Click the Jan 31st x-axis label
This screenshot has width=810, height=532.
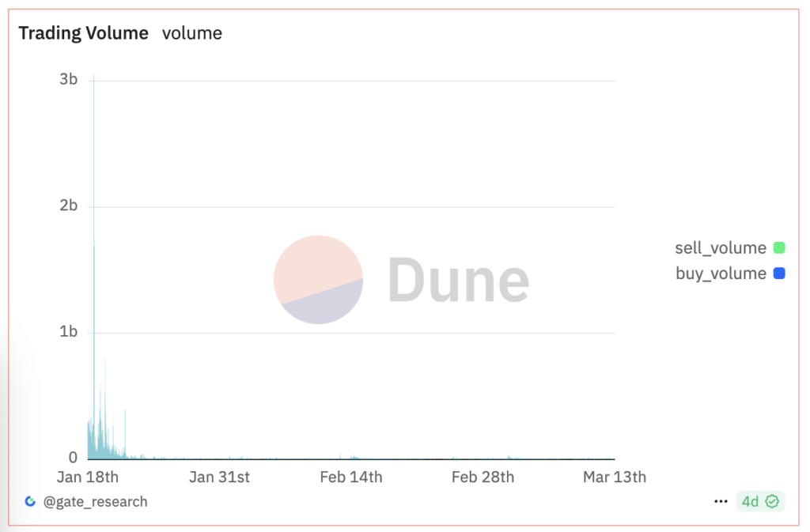[219, 477]
